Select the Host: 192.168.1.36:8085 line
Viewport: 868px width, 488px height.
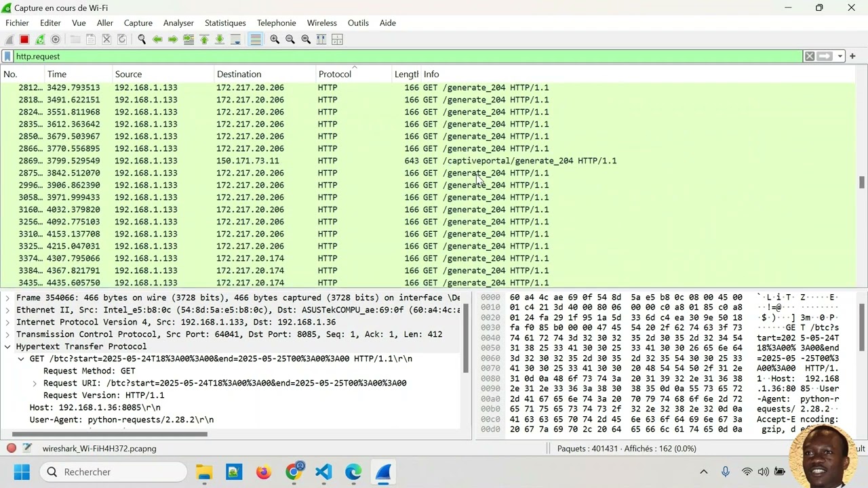coord(95,407)
